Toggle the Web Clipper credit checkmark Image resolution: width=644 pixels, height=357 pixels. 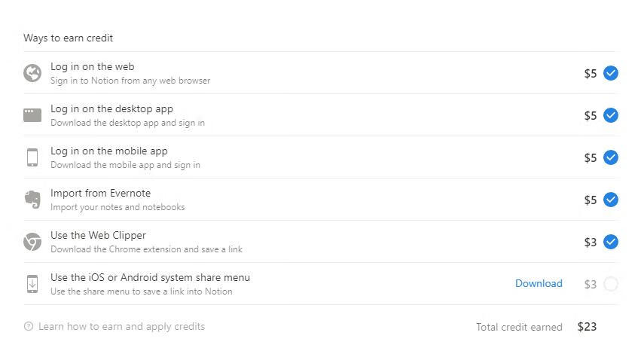(x=611, y=242)
